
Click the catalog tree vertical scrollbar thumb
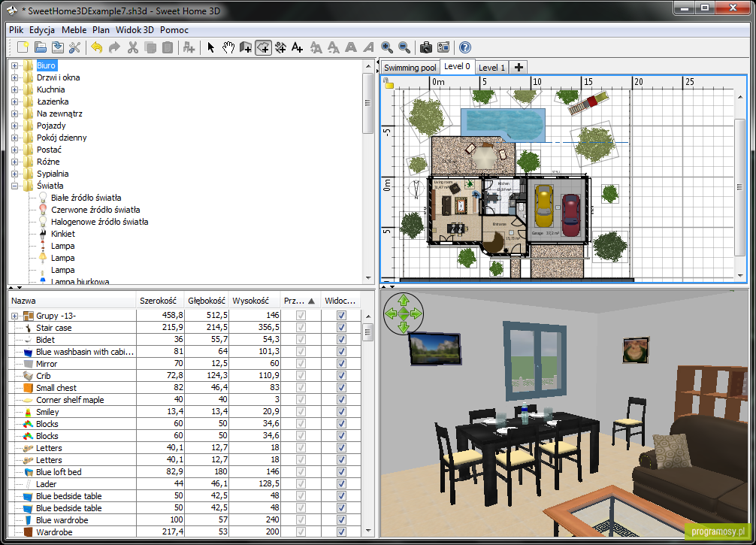[x=368, y=103]
